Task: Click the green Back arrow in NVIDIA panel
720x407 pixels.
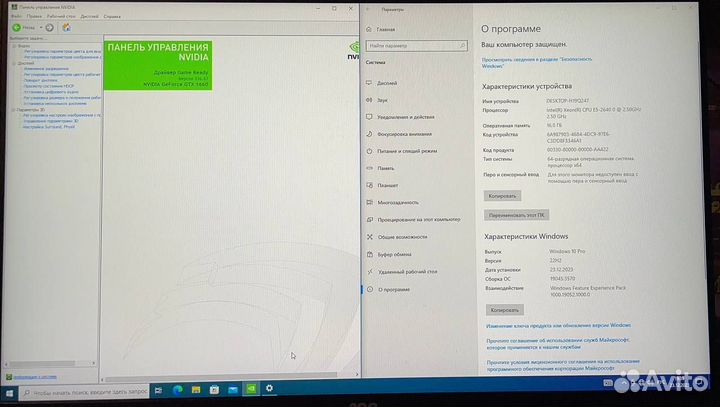Action: (x=16, y=27)
